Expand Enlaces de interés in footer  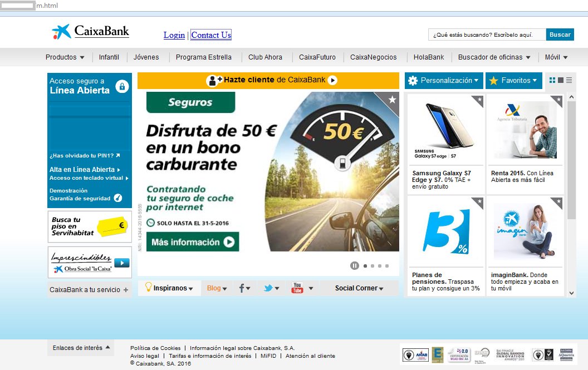[x=81, y=348]
